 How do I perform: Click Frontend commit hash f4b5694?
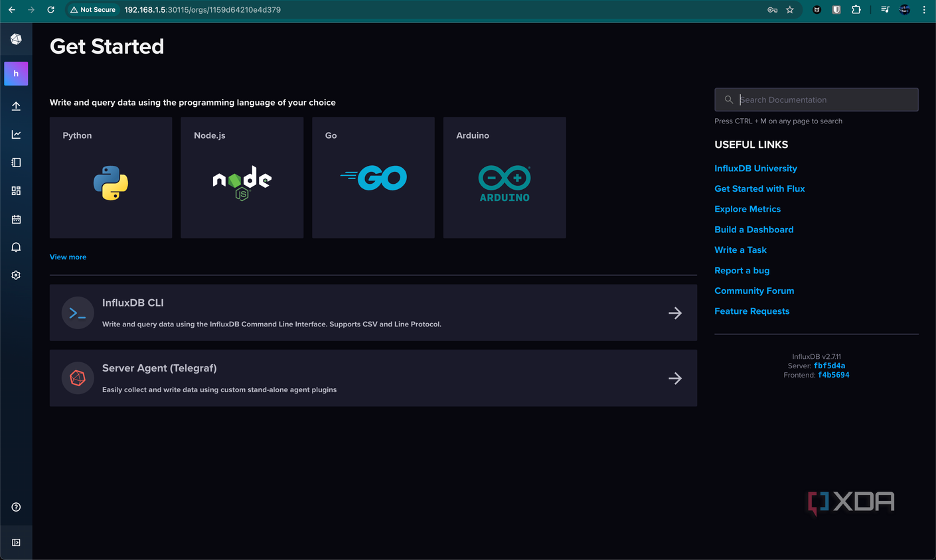click(834, 375)
